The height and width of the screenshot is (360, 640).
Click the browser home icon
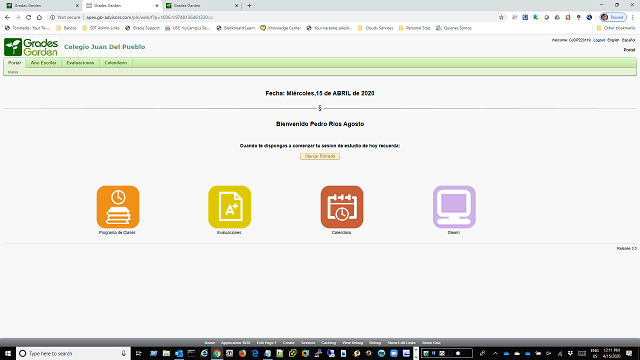[39, 18]
